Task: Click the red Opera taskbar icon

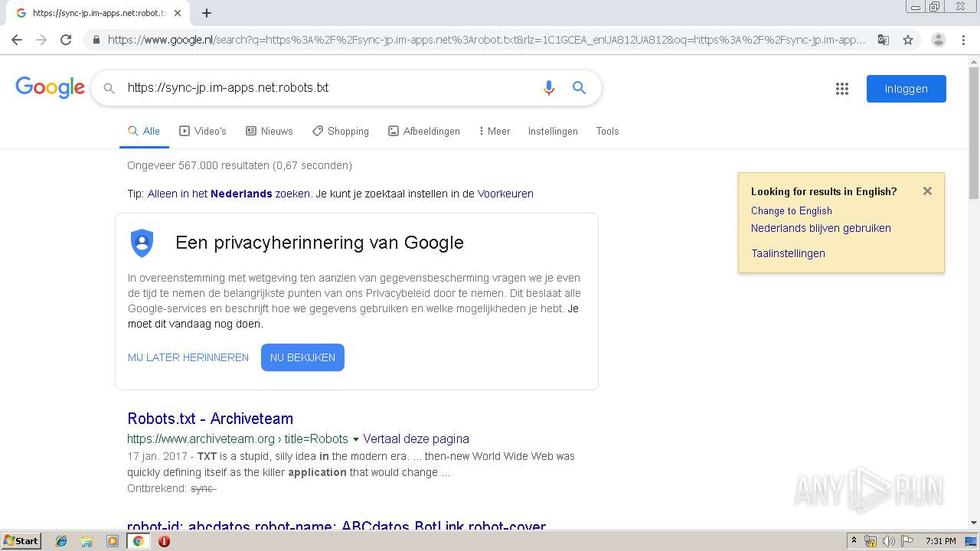Action: [164, 541]
